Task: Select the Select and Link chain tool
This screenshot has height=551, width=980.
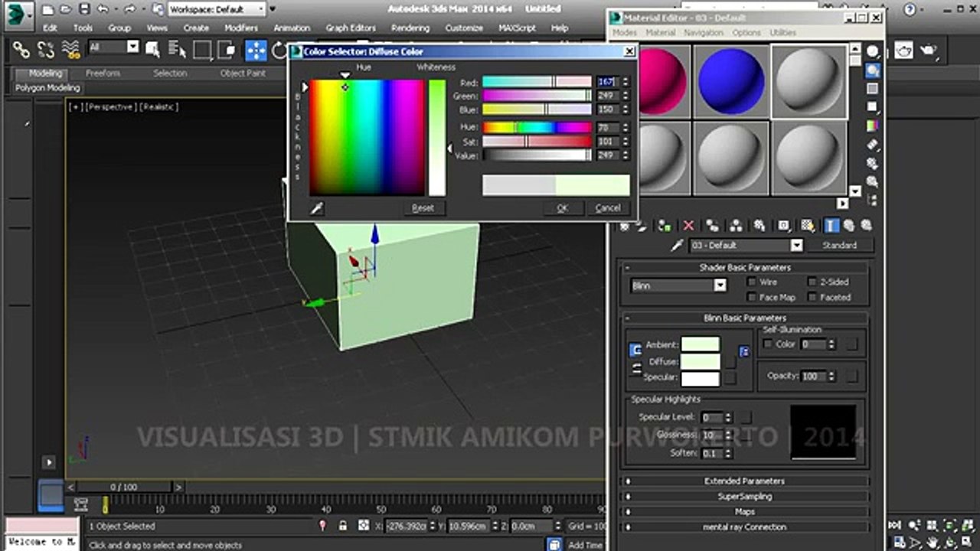Action: click(x=21, y=51)
